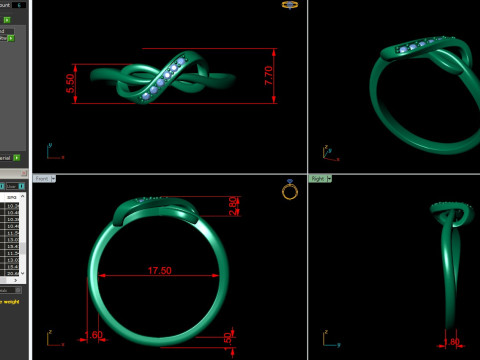The image size is (480, 360).
Task: Select the .80 dimension in Right view
Action: click(453, 342)
